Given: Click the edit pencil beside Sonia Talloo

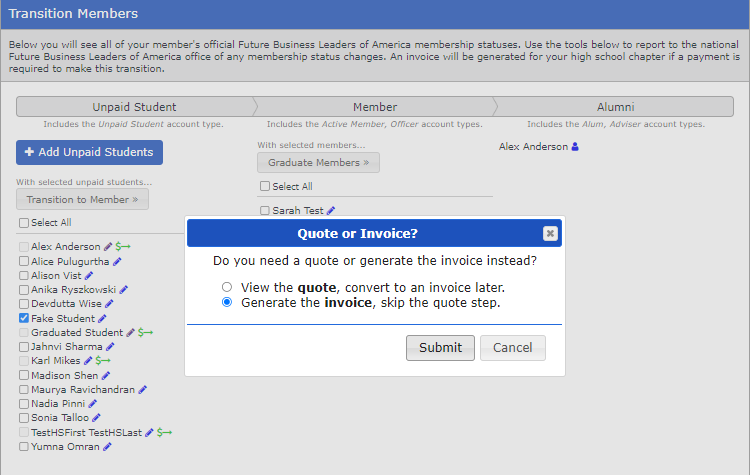Looking at the screenshot, I should tap(96, 418).
